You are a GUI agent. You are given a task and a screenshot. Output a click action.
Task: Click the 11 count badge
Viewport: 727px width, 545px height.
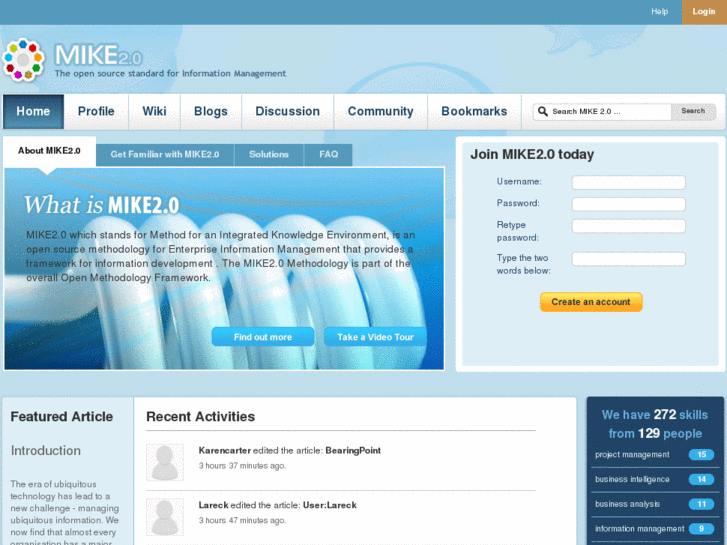click(x=701, y=504)
